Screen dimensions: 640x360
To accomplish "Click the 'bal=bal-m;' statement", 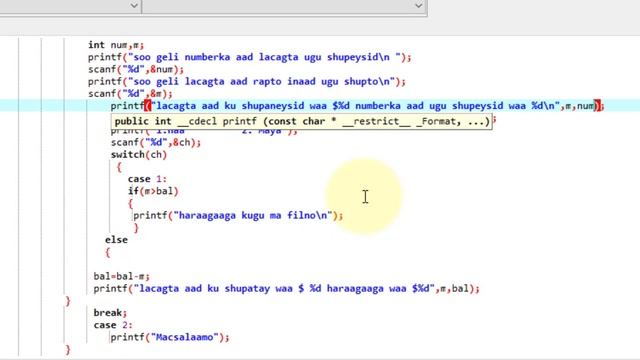I will tap(122, 276).
